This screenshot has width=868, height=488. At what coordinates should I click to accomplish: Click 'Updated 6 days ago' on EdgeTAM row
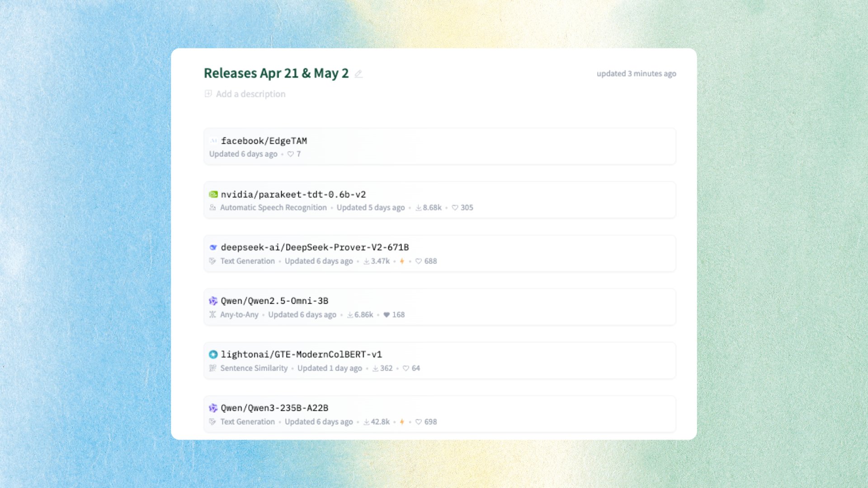tap(243, 154)
